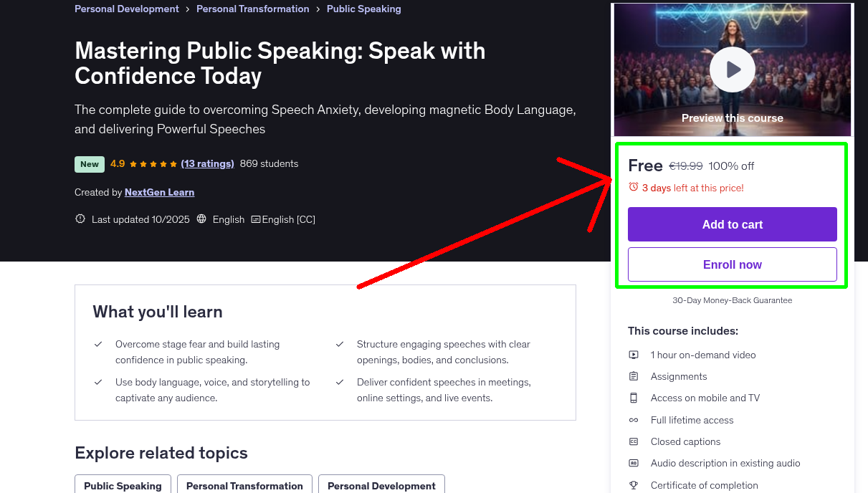Visit the NextGen Learn instructor page
Image resolution: width=868 pixels, height=493 pixels.
159,192
